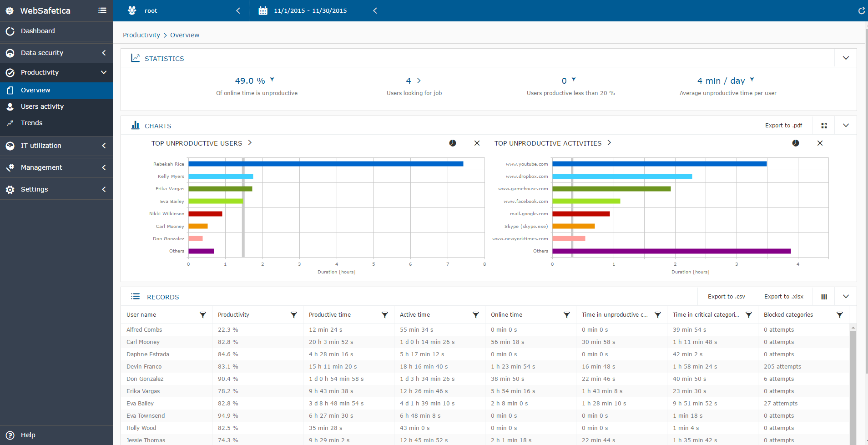The image size is (868, 445).
Task: Switch Top Unproductive Users to pie chart
Action: coord(453,143)
